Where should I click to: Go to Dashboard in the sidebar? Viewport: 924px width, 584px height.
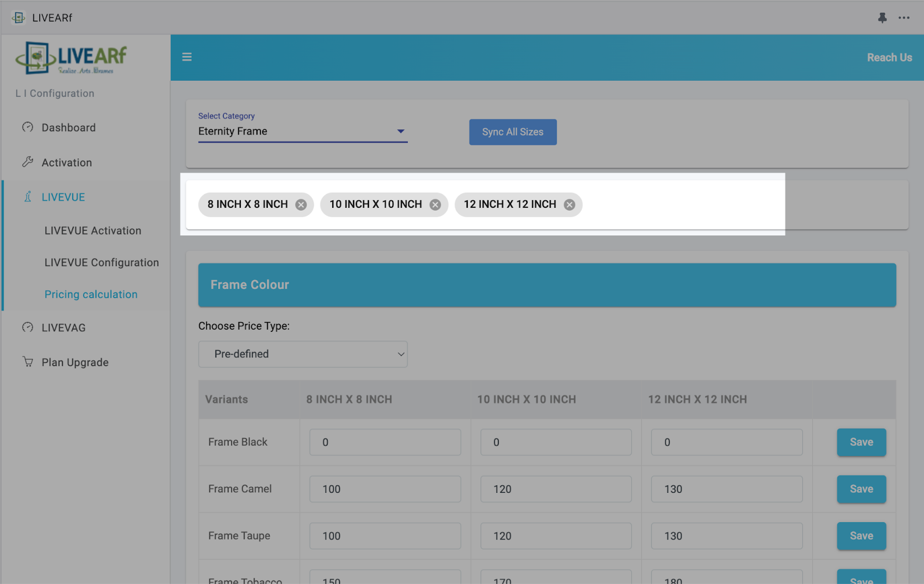coord(69,128)
